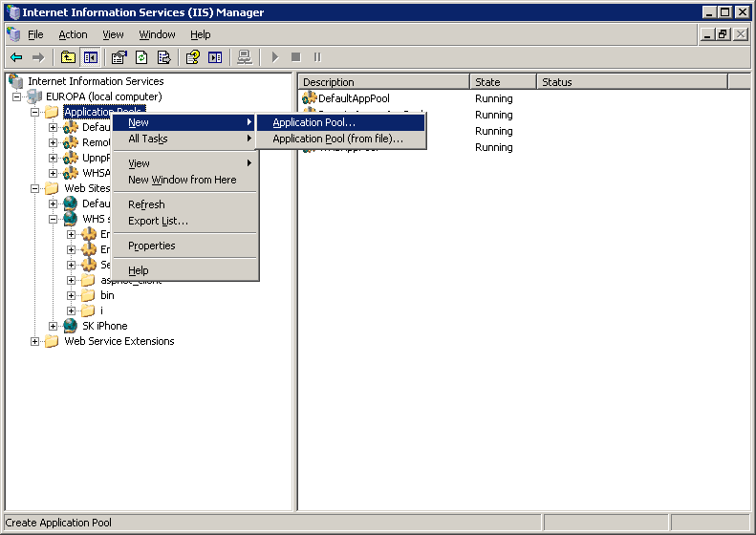The height and width of the screenshot is (535, 756).
Task: Click the Internet Information Services root icon
Action: [x=16, y=81]
